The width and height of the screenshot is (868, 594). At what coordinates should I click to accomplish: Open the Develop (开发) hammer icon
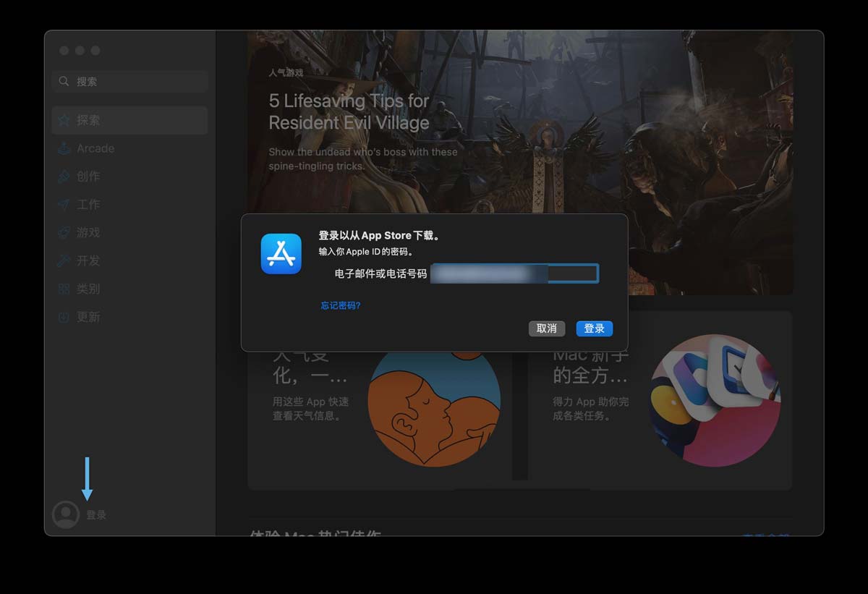tap(64, 260)
